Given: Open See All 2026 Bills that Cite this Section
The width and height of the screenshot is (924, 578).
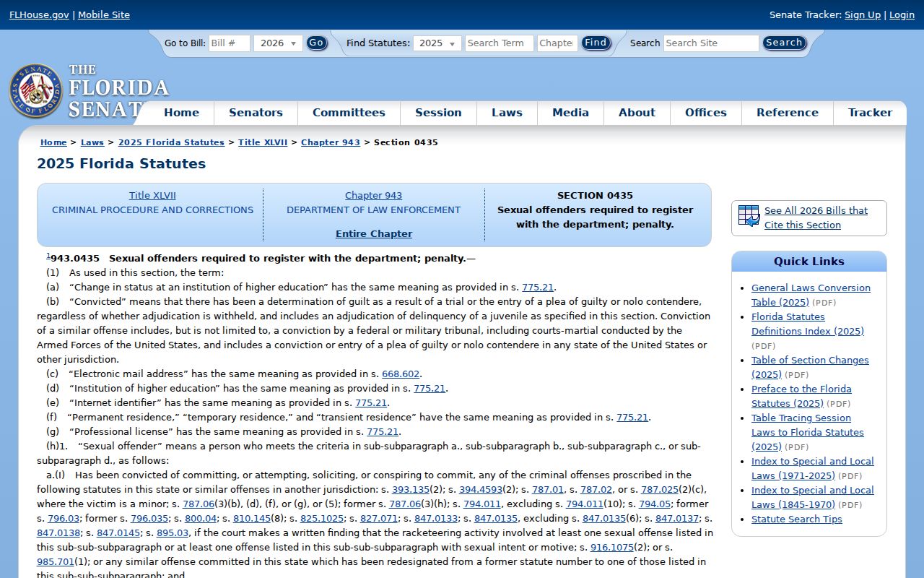Looking at the screenshot, I should pyautogui.click(x=816, y=217).
